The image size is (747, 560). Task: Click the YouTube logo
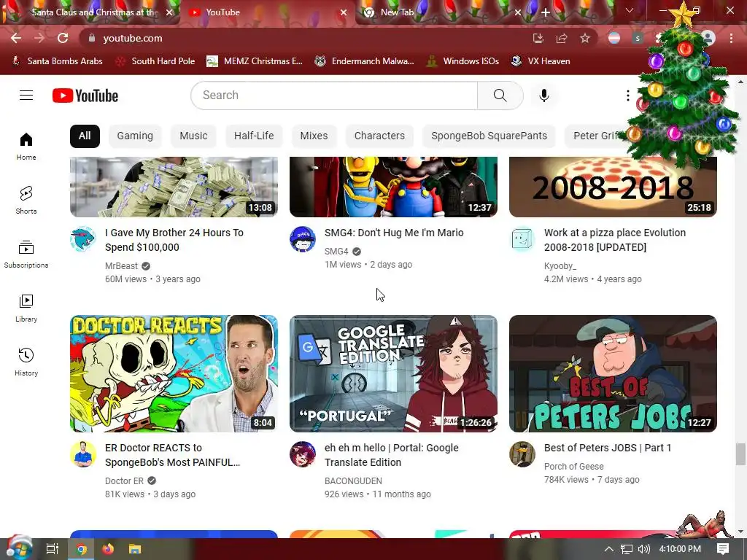[x=85, y=96]
